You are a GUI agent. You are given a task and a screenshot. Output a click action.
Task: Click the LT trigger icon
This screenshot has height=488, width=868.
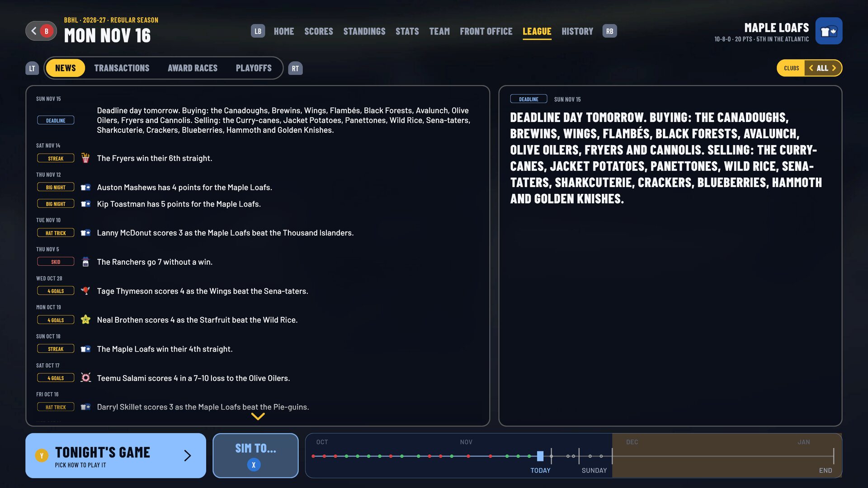pyautogui.click(x=32, y=68)
